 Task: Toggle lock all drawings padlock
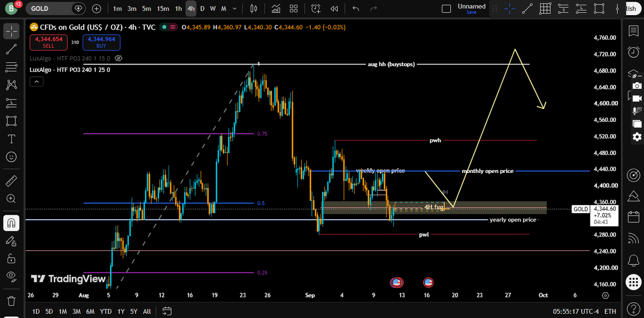(11, 258)
